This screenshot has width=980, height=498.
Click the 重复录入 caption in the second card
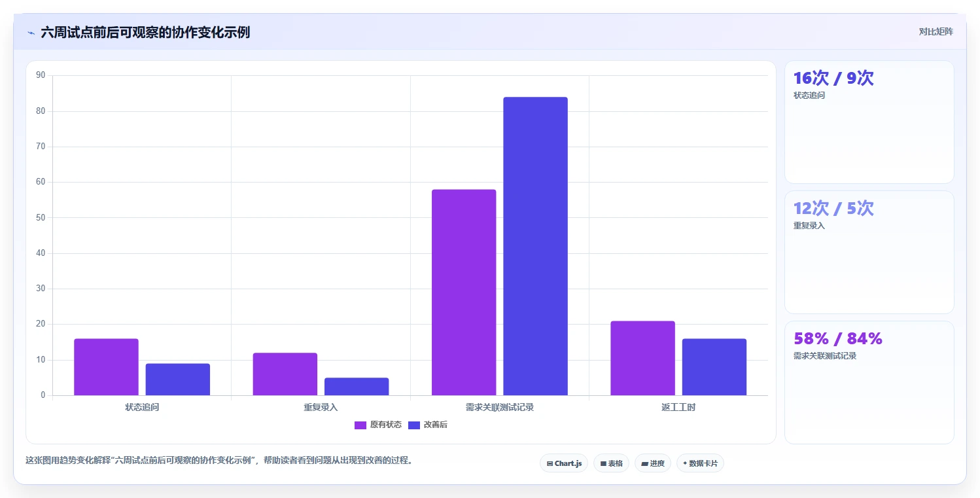(x=809, y=226)
